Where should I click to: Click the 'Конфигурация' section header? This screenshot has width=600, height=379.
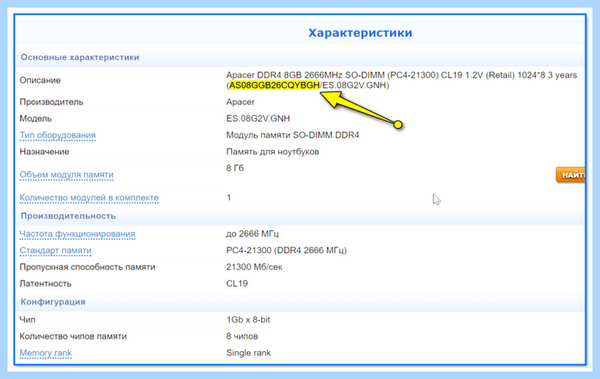(53, 302)
